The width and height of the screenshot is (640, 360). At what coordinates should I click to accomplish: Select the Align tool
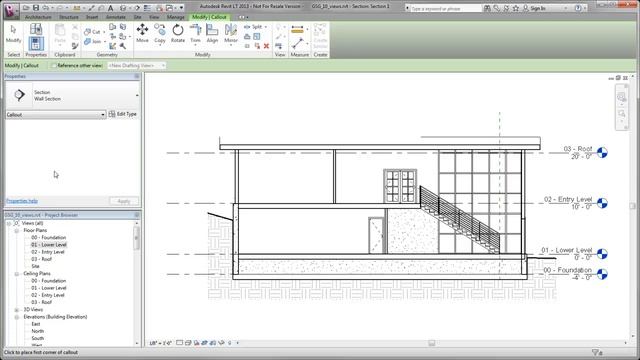coord(212,33)
